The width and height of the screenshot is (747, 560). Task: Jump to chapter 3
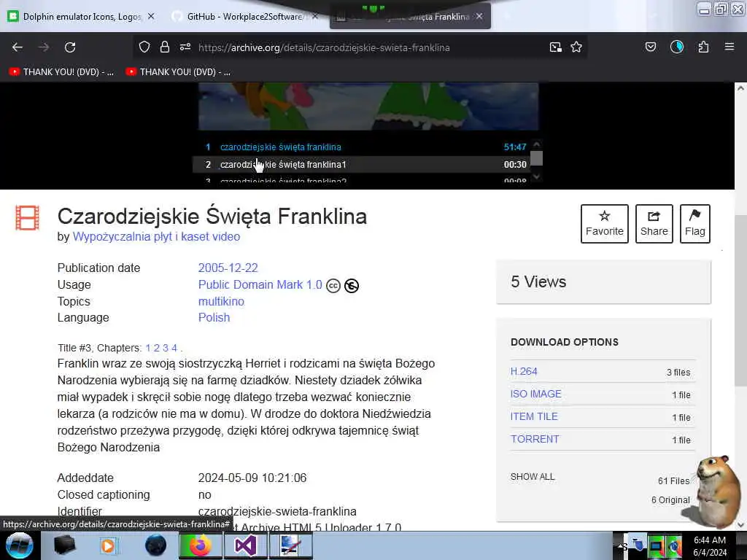(x=166, y=348)
